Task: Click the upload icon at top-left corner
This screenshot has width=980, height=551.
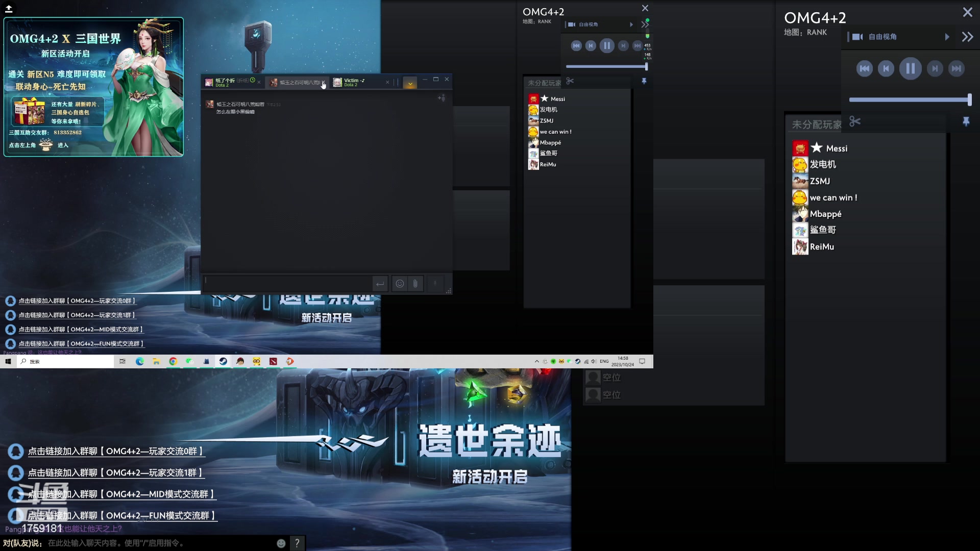Action: (9, 8)
